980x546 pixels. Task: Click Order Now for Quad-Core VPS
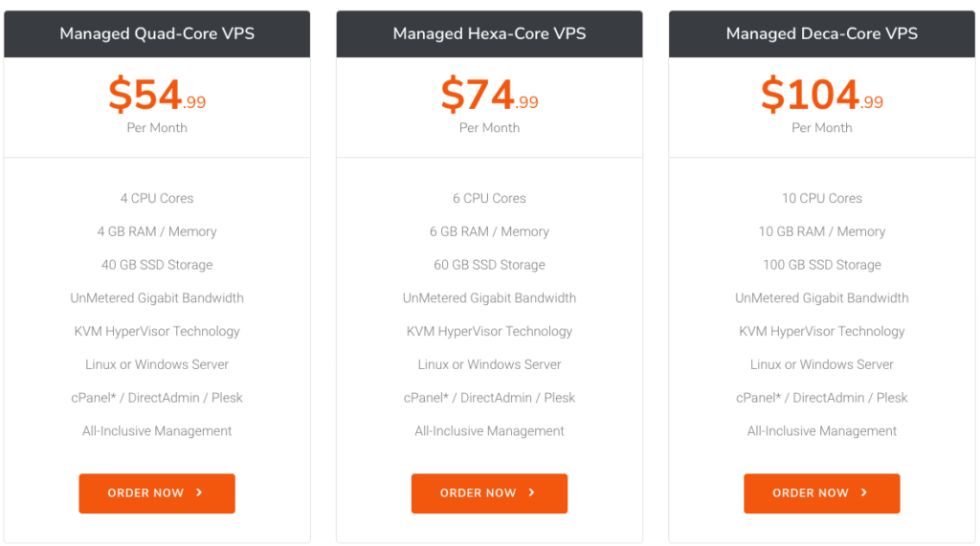pos(157,493)
